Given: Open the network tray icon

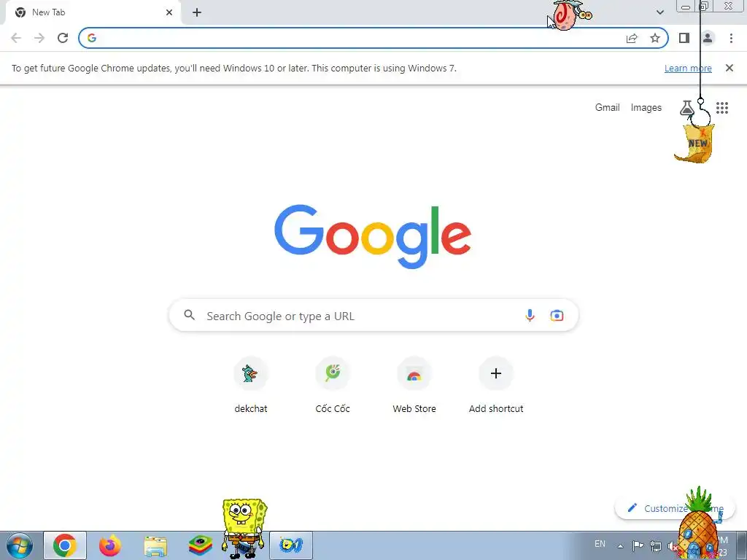Looking at the screenshot, I should [x=656, y=546].
